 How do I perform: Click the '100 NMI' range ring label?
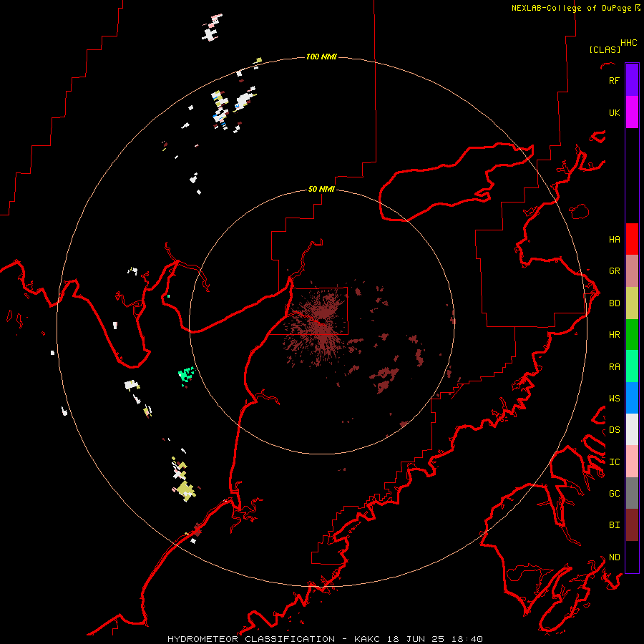pos(321,57)
